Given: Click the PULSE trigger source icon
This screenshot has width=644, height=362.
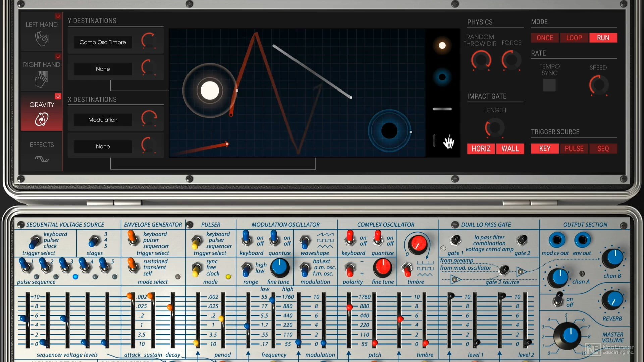Looking at the screenshot, I should (574, 148).
